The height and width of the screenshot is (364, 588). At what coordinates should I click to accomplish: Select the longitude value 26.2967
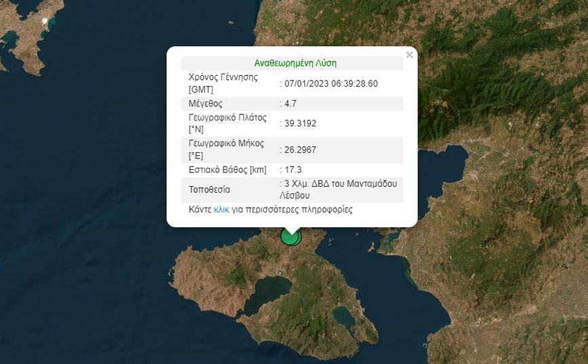pyautogui.click(x=300, y=150)
